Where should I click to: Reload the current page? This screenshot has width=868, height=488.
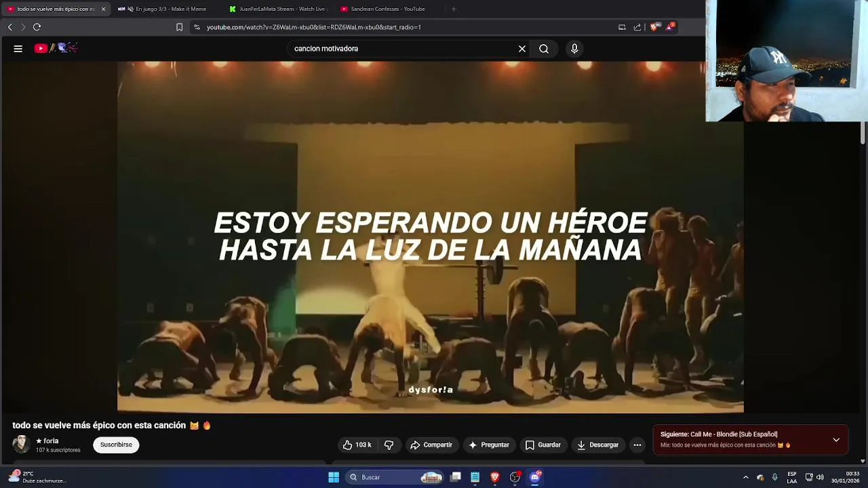pos(37,27)
